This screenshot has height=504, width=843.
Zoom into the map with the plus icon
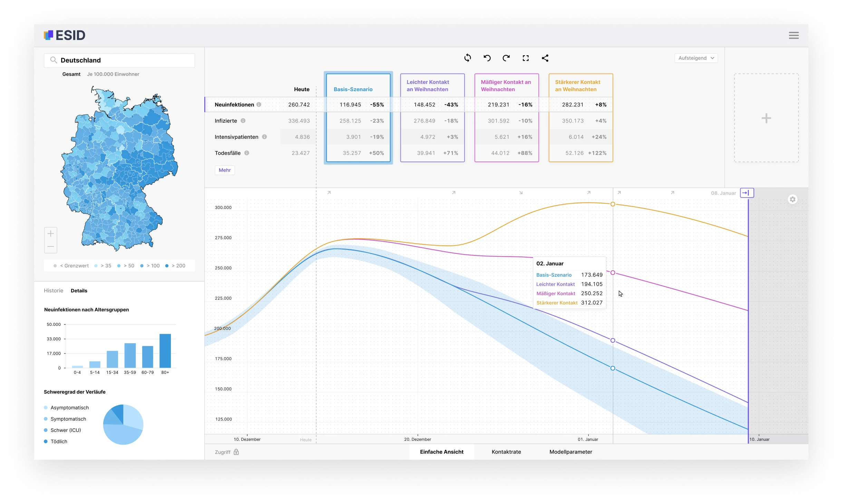(x=50, y=233)
